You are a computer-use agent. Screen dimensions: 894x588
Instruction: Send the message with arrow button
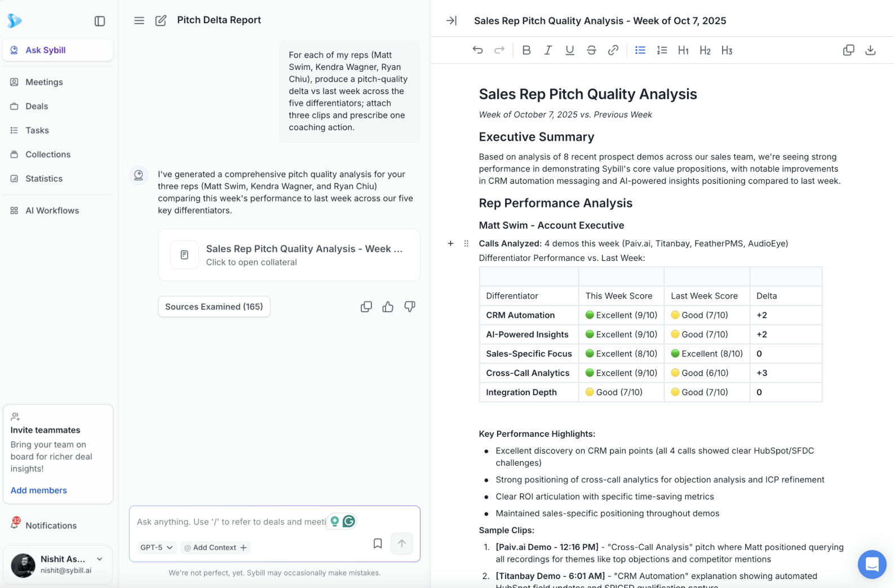402,543
